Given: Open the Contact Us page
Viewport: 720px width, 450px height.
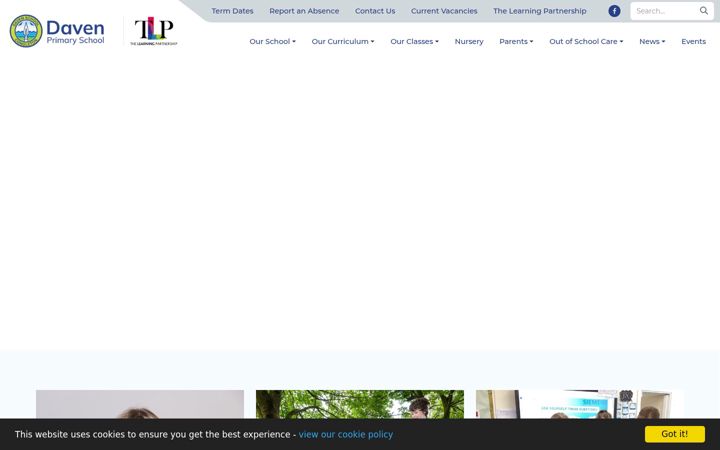Looking at the screenshot, I should tap(375, 11).
